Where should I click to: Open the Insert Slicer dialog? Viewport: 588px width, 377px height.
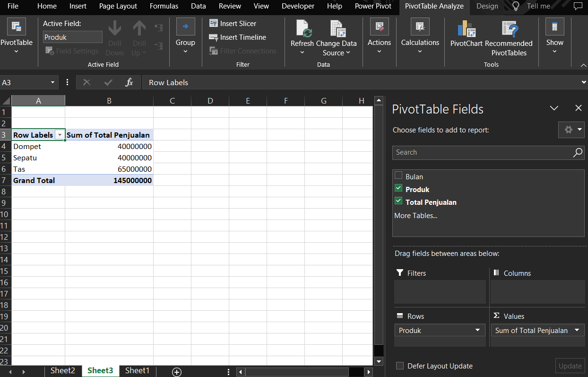pos(232,23)
